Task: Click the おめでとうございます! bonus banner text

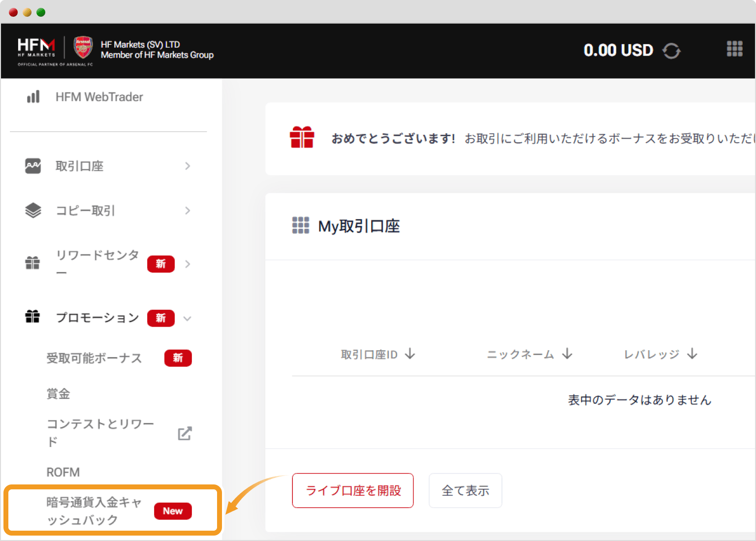Action: click(x=393, y=139)
